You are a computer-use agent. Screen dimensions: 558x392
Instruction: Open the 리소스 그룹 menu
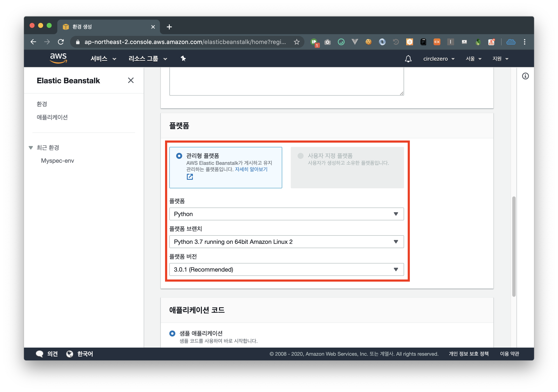[148, 59]
